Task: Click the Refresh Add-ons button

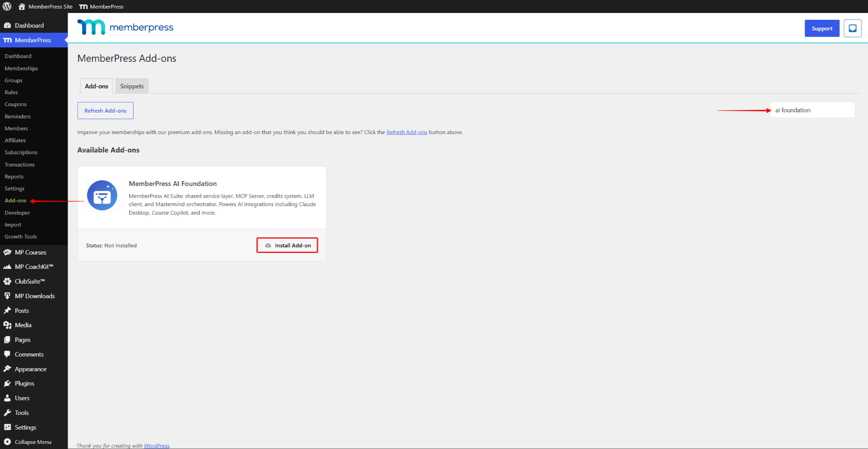Action: coord(105,111)
